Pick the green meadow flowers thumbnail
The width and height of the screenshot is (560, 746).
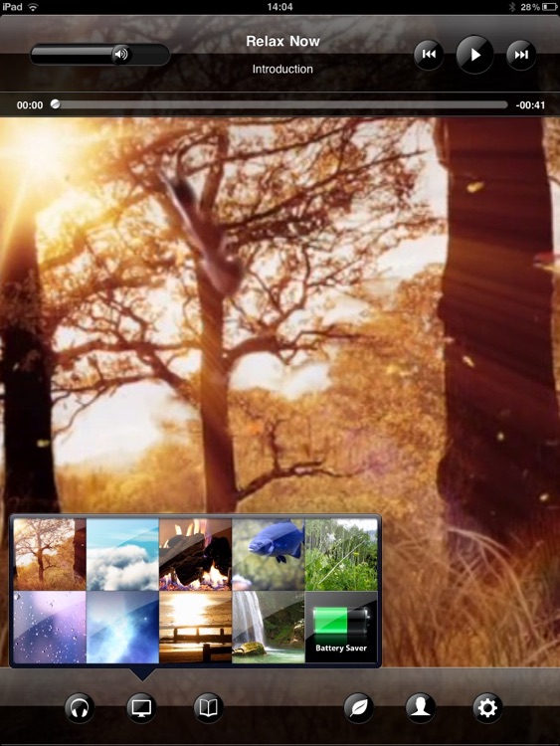pyautogui.click(x=341, y=555)
